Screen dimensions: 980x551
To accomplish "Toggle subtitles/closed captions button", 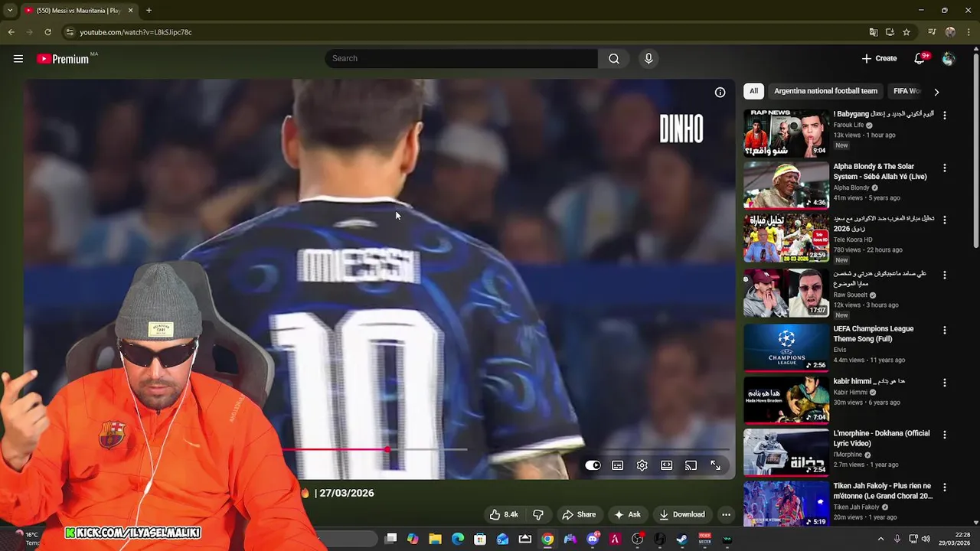I will pyautogui.click(x=618, y=465).
